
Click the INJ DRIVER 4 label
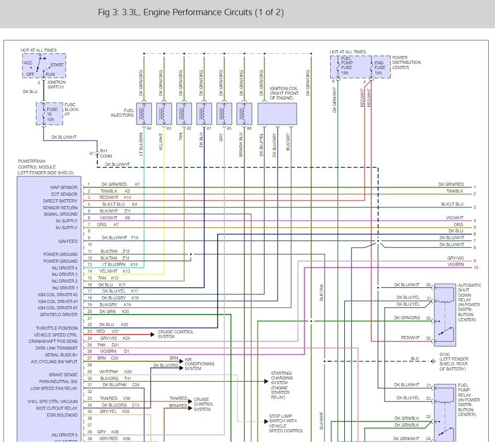point(64,268)
